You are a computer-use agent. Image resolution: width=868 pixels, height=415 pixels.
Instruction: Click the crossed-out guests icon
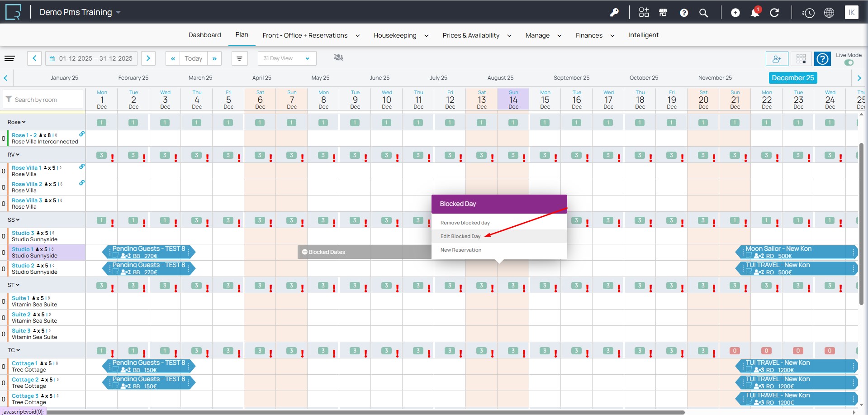click(338, 57)
